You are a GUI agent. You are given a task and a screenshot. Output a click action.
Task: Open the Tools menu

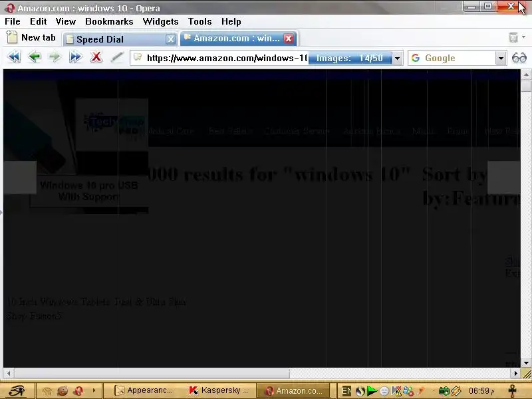200,21
